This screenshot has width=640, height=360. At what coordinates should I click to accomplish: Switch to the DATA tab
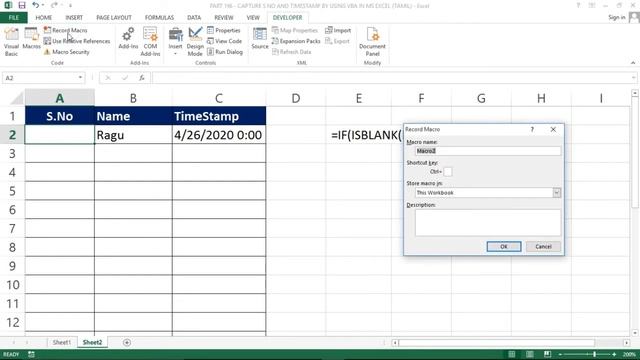[194, 18]
